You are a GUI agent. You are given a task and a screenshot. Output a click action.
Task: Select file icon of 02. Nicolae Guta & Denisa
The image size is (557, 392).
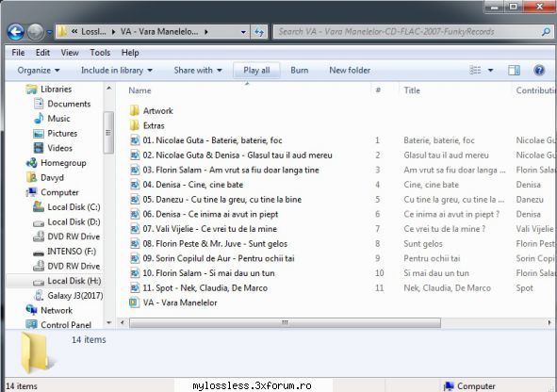click(134, 155)
